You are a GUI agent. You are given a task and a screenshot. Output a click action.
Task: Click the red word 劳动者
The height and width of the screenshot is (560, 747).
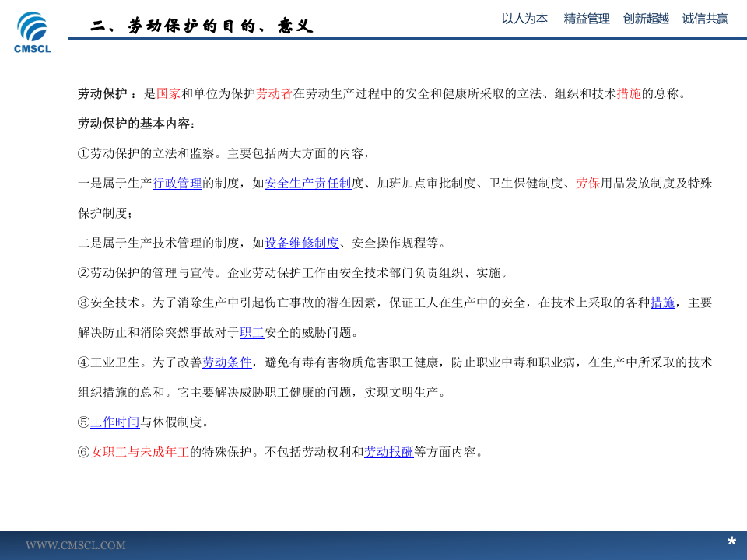[274, 94]
